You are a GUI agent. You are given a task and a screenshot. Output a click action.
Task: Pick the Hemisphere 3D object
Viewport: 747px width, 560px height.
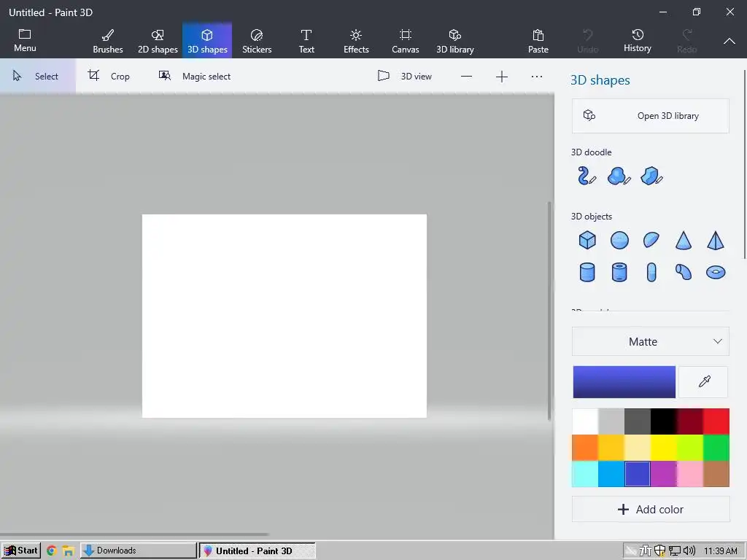pos(651,240)
